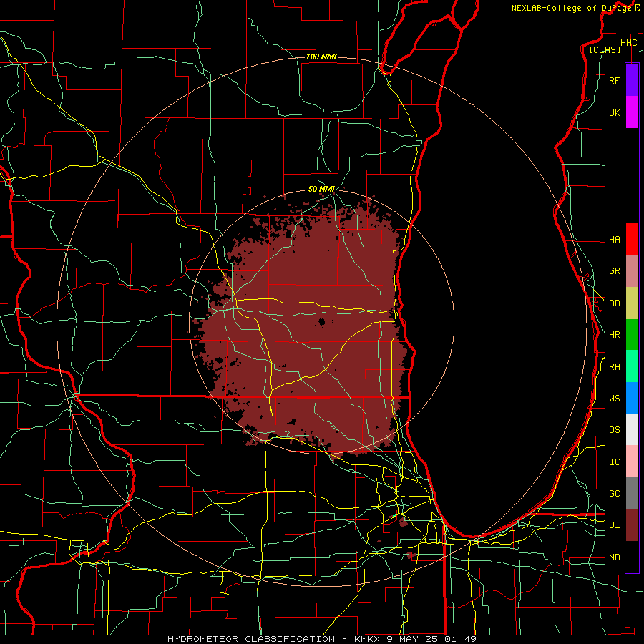Click the ND legend label text
The width and height of the screenshot is (644, 644).
click(x=614, y=557)
